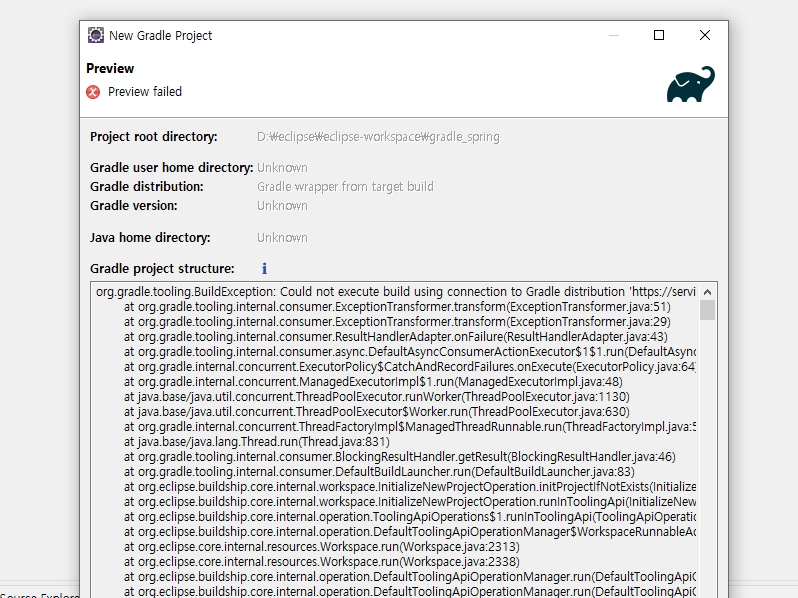The width and height of the screenshot is (798, 598).
Task: Click the Thread.java:831 trace line
Action: pyautogui.click(x=256, y=442)
